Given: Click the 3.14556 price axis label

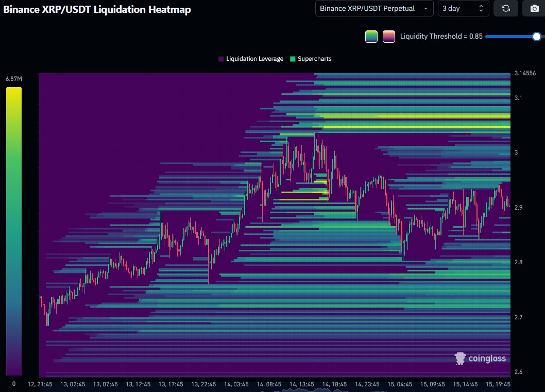Looking at the screenshot, I should click(525, 73).
